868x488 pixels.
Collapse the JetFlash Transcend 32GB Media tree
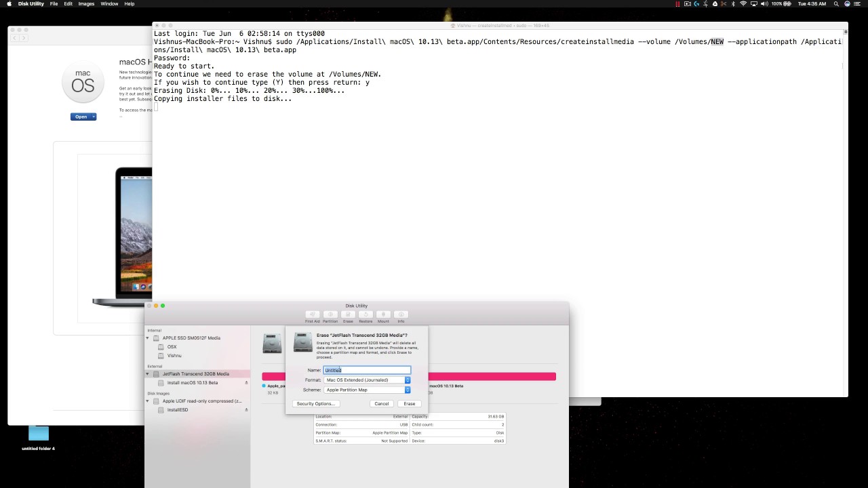pyautogui.click(x=148, y=374)
